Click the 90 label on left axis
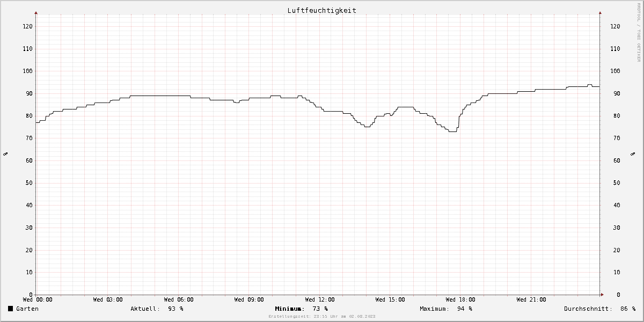Screen dimensions: 644x322 [x=28, y=93]
